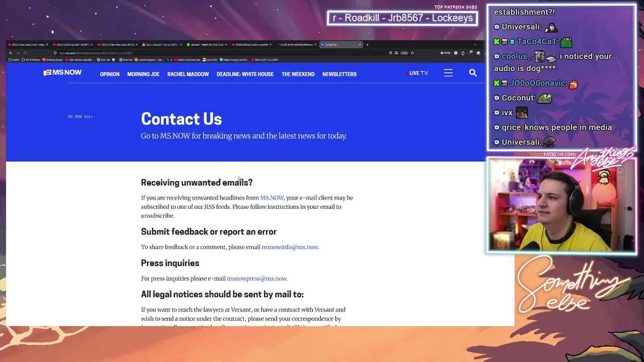Close the 'How Space Force' YouTube tab
Image resolution: width=644 pixels, height=362 pixels.
[x=47, y=45]
